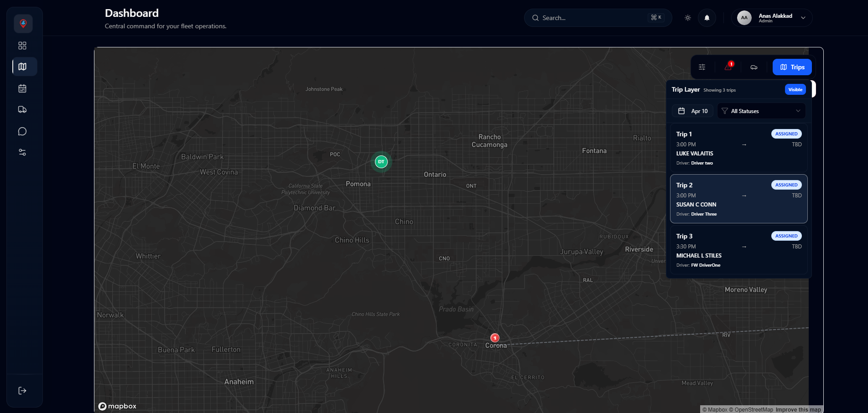The width and height of the screenshot is (868, 413).
Task: Click the notifications bell icon
Action: tap(707, 18)
